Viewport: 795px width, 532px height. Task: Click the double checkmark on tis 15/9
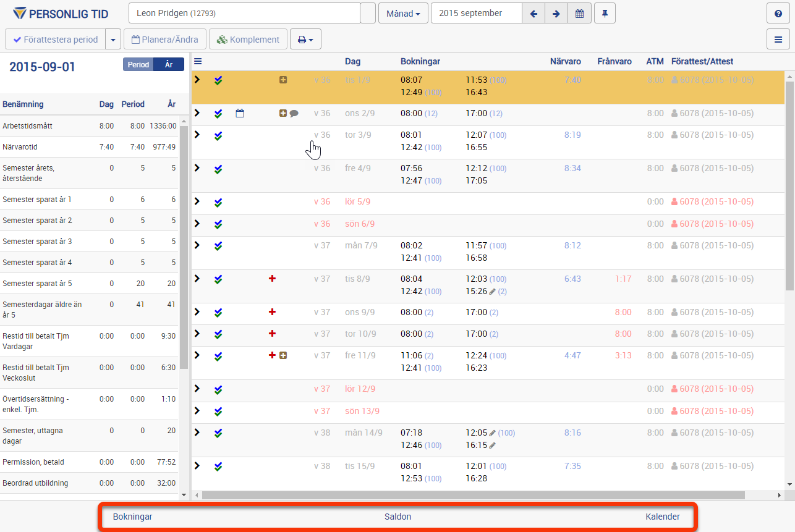pyautogui.click(x=218, y=467)
